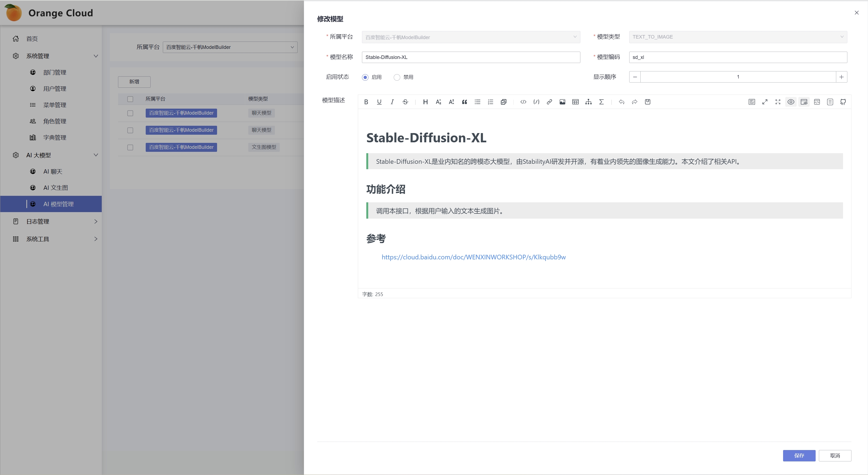Insert an image into the description
This screenshot has height=475, width=868.
pos(562,102)
